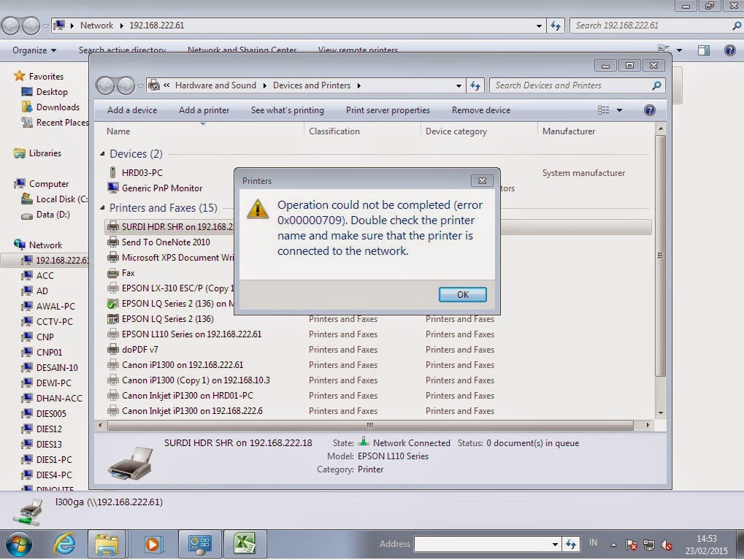Select EPSON L110 Series on 192.168.222.61
Image resolution: width=744 pixels, height=560 pixels.
pos(192,334)
